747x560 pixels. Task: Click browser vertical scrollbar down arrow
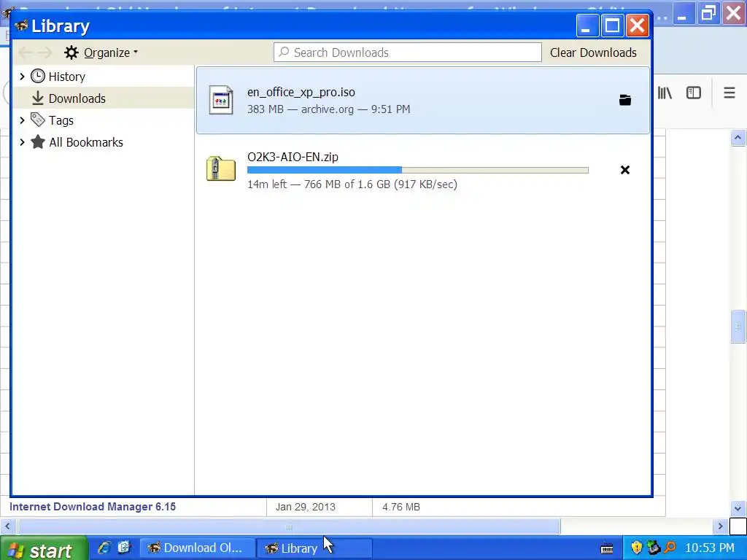738,508
